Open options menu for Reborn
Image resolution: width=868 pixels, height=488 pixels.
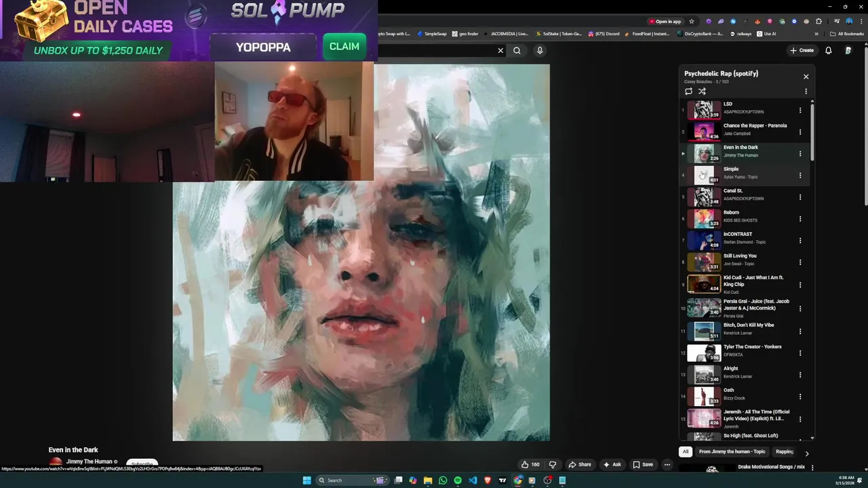(800, 219)
